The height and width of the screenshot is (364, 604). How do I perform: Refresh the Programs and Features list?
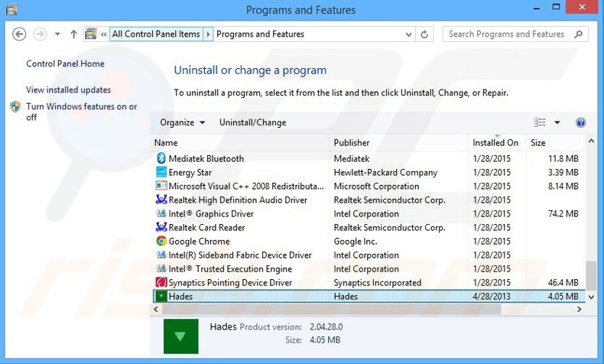[424, 34]
